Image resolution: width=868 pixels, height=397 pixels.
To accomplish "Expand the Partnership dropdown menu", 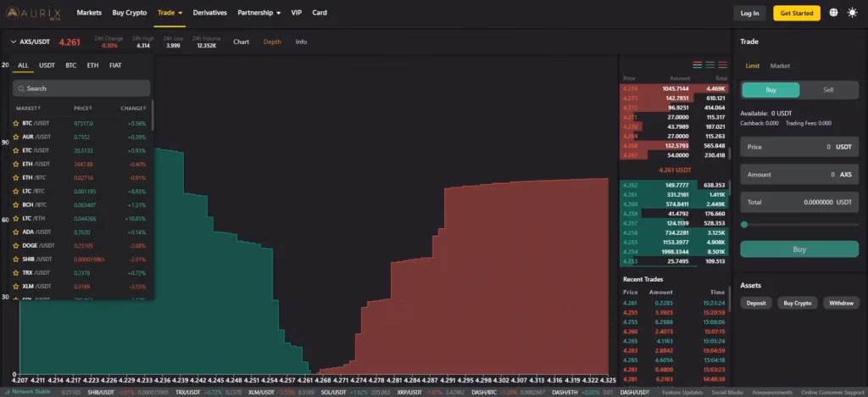I will pos(259,13).
